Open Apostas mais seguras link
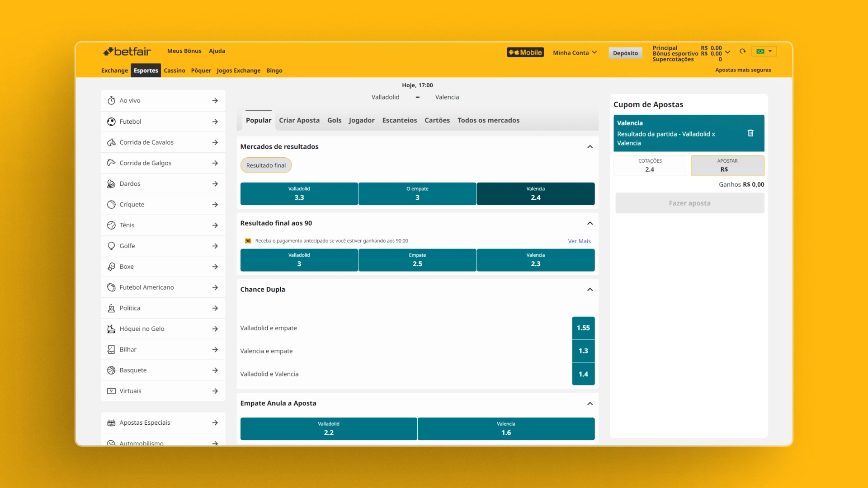868x488 pixels. coord(743,70)
